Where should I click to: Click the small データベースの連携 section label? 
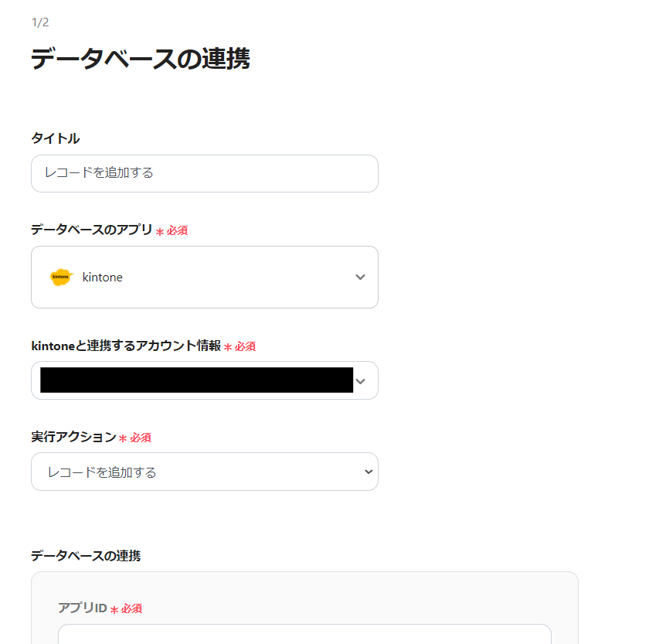pyautogui.click(x=85, y=556)
